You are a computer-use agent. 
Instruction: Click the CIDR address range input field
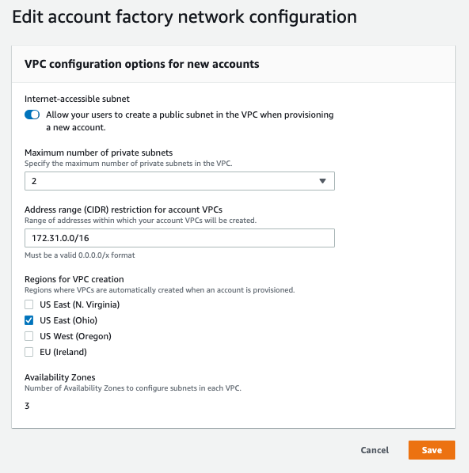pos(179,238)
